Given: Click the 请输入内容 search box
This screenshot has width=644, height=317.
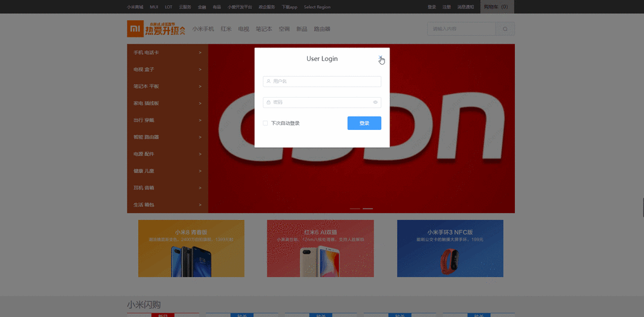Looking at the screenshot, I should (461, 29).
